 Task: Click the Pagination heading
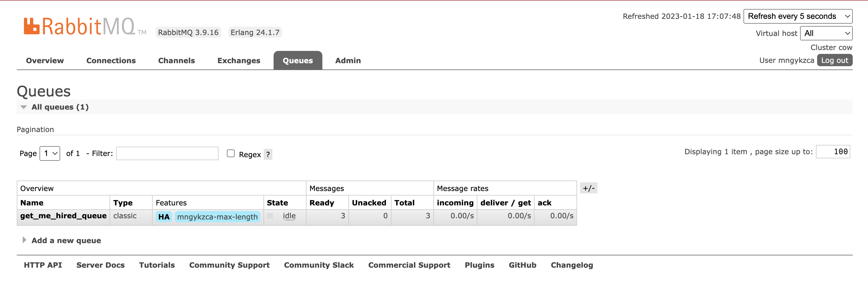click(x=35, y=130)
